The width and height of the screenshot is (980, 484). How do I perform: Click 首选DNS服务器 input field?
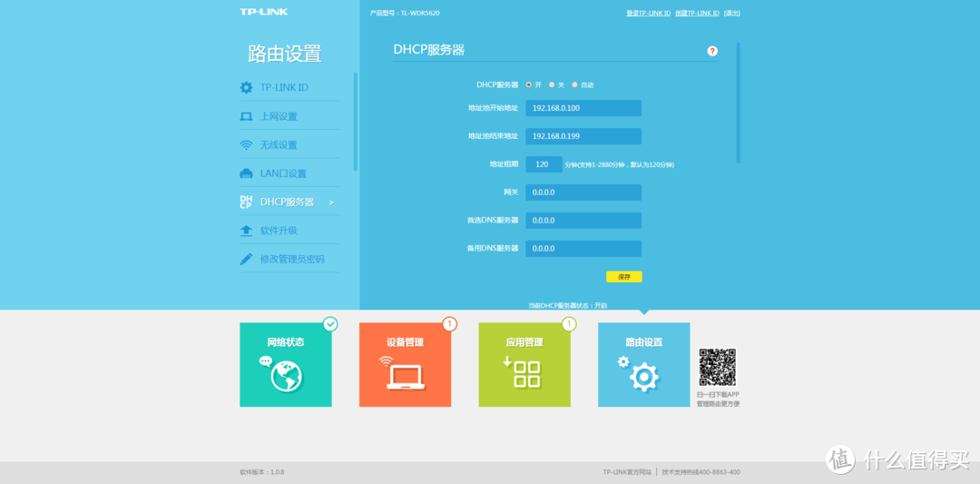(x=583, y=221)
